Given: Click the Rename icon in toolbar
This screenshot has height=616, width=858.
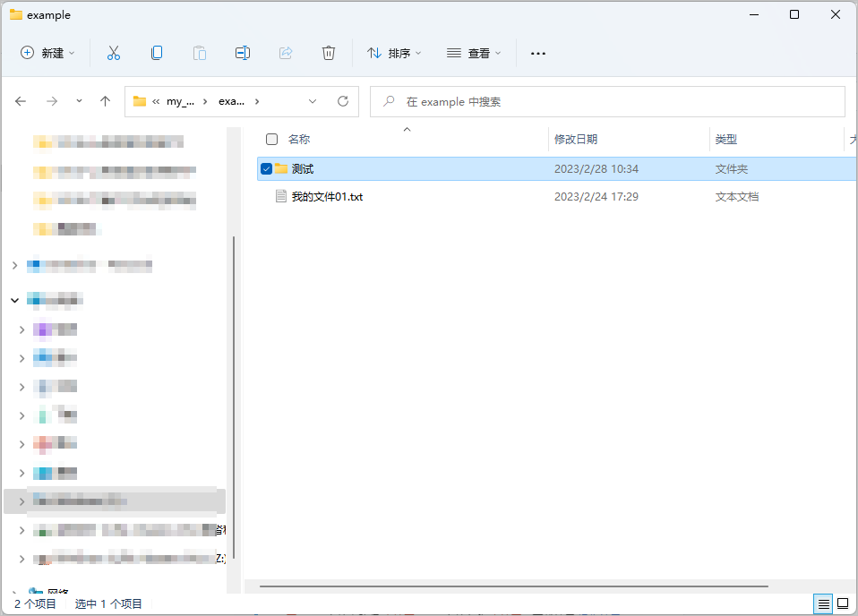Looking at the screenshot, I should [x=242, y=54].
